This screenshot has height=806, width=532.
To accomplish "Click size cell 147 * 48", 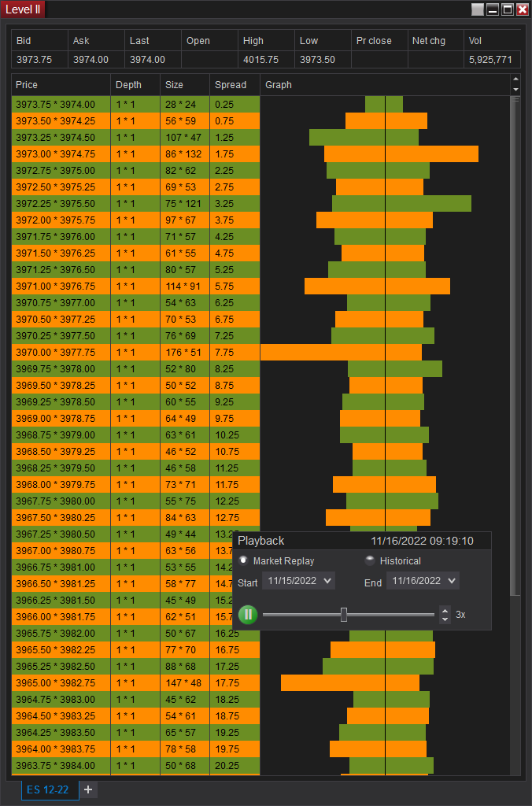I will click(x=185, y=682).
